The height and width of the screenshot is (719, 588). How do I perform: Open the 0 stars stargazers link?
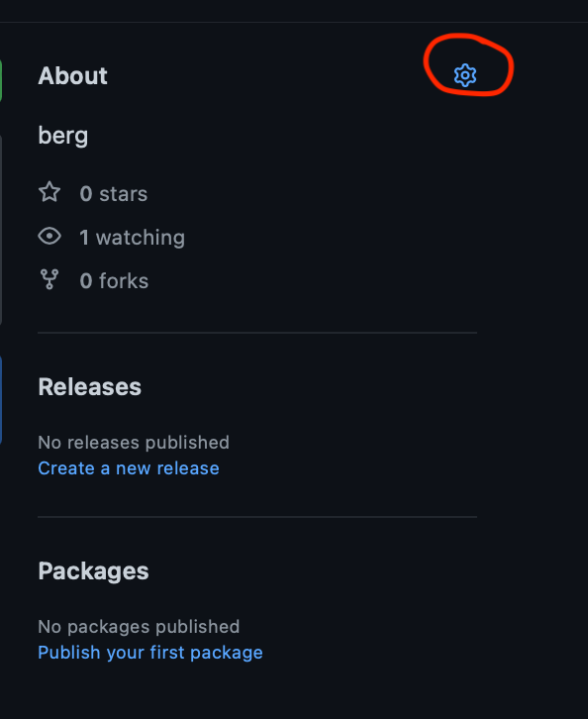(x=114, y=193)
